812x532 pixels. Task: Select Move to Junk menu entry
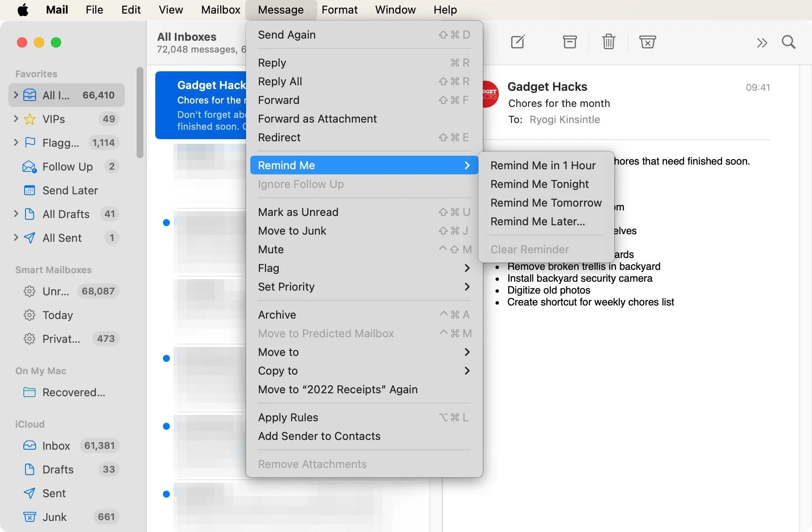coord(364,231)
